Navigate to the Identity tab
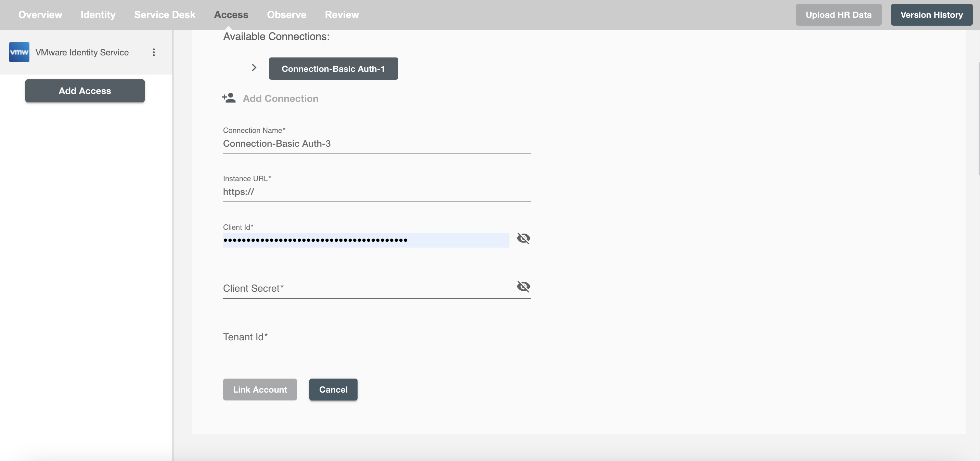Viewport: 980px width, 461px height. tap(98, 14)
